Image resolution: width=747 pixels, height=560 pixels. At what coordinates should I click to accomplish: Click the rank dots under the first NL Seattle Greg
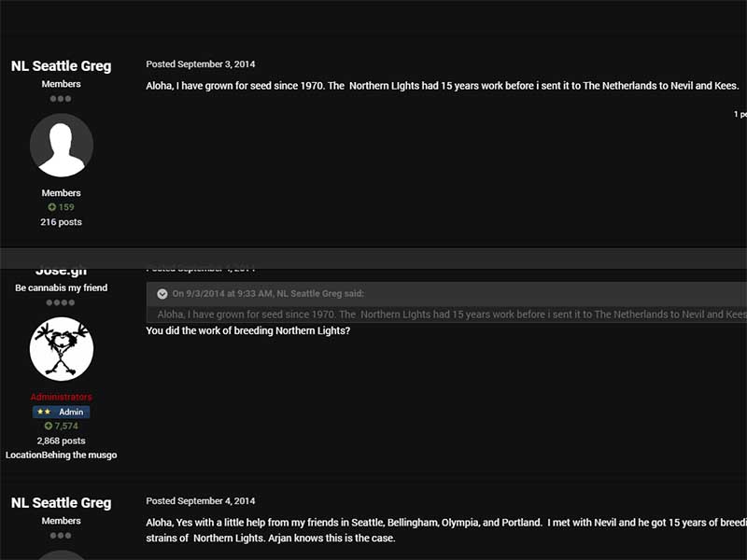tap(62, 98)
